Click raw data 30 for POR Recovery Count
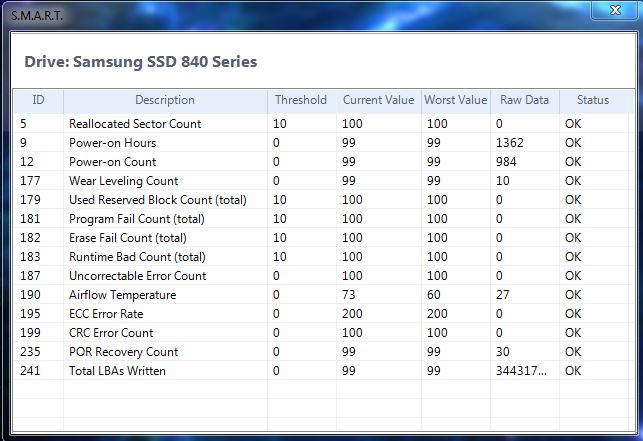Image resolution: width=643 pixels, height=441 pixels. [x=503, y=352]
